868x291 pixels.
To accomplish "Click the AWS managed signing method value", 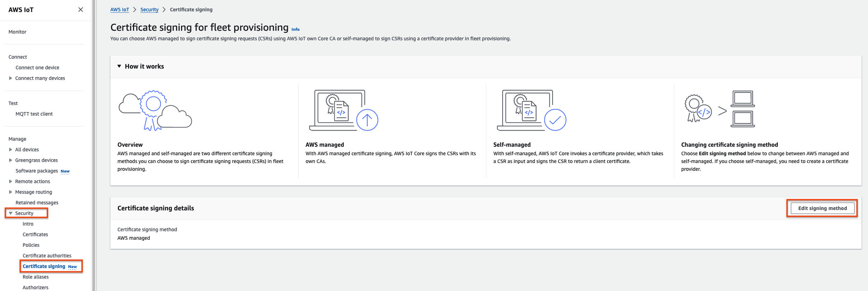I will [x=134, y=238].
